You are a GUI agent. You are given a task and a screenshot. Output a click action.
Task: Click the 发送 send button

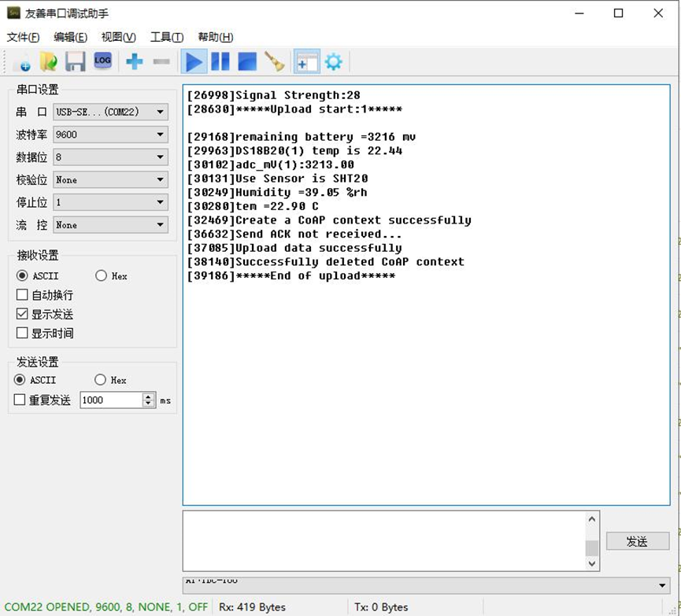[637, 541]
